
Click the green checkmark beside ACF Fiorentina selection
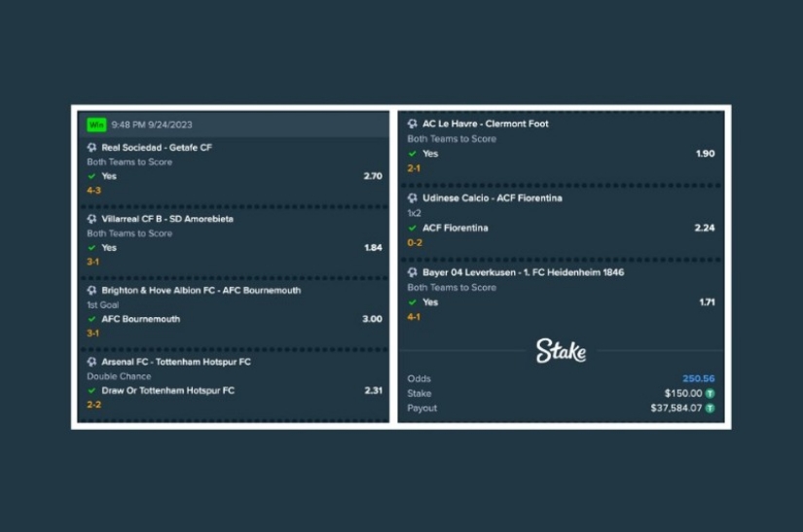point(413,229)
